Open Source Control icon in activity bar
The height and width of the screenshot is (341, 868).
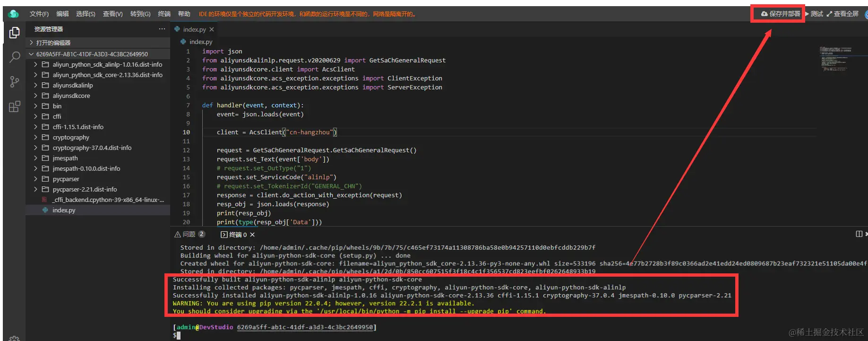(15, 82)
